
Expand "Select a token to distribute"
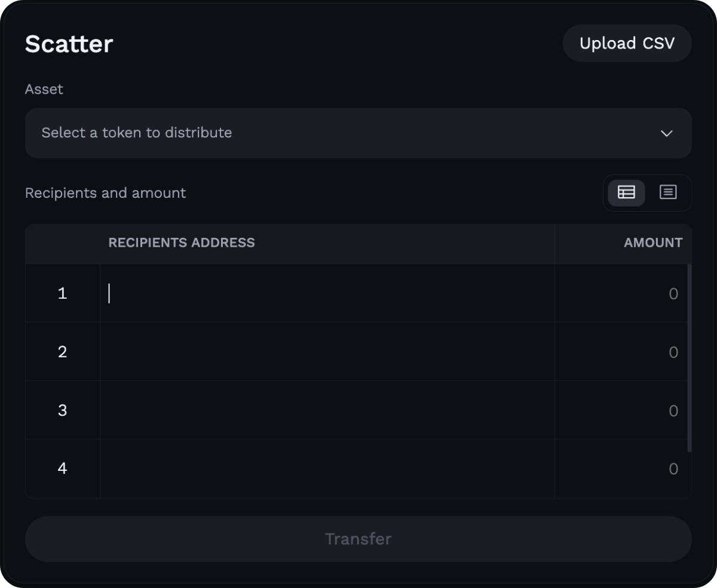point(358,133)
